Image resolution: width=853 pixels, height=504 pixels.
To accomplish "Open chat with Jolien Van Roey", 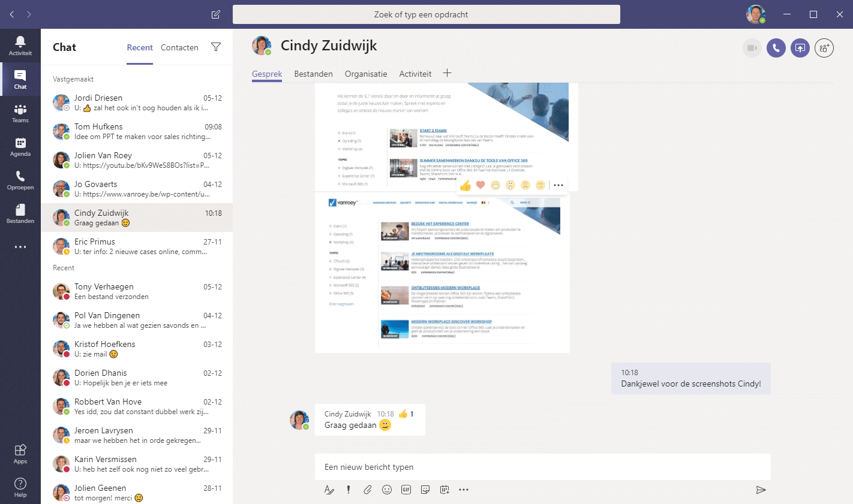I will tap(137, 160).
